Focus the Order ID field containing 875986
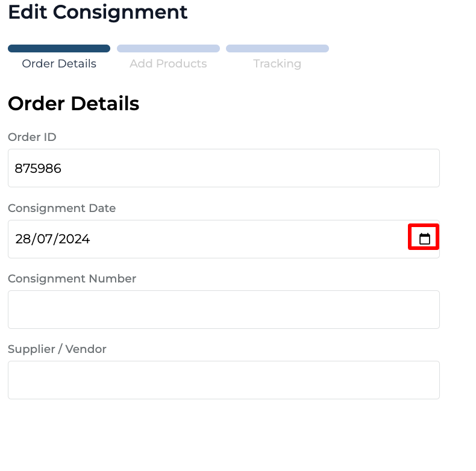The image size is (476, 471). click(224, 169)
